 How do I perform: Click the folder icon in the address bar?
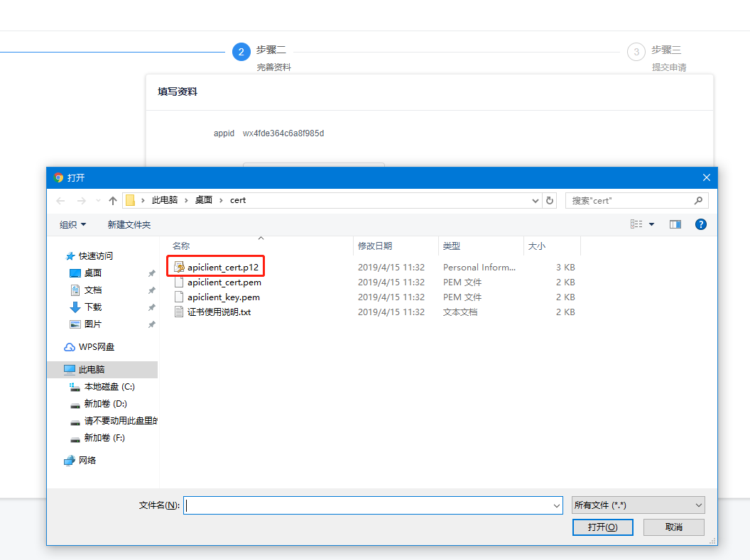[130, 201]
